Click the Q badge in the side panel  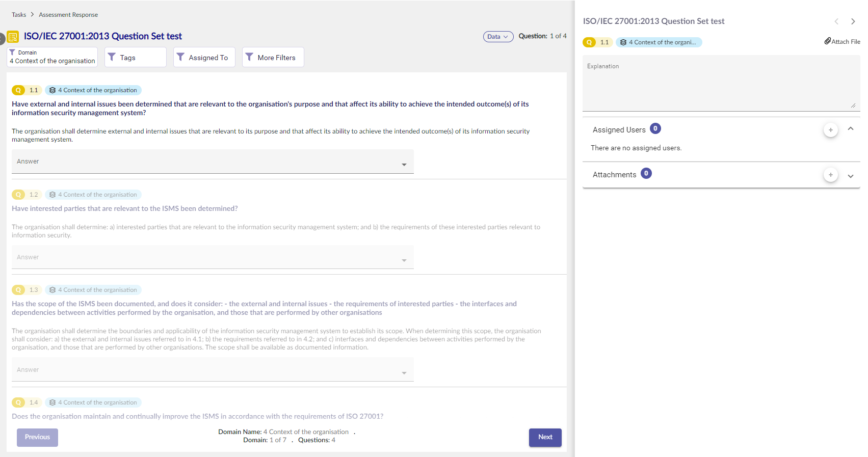(x=589, y=42)
